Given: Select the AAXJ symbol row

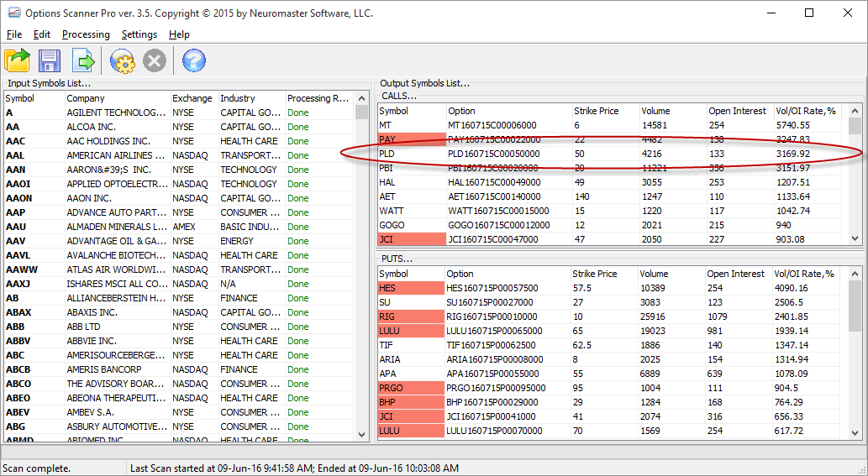Looking at the screenshot, I should (x=18, y=284).
